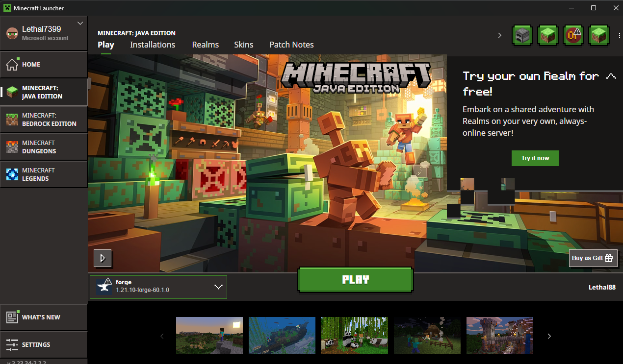Select Minecraft: Java Edition in sidebar
The width and height of the screenshot is (623, 364).
click(x=44, y=92)
